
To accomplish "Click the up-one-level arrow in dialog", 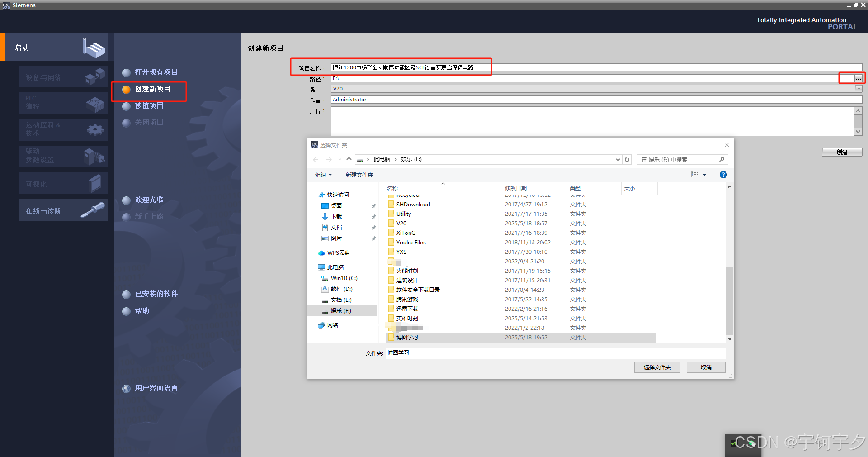I will coord(349,160).
